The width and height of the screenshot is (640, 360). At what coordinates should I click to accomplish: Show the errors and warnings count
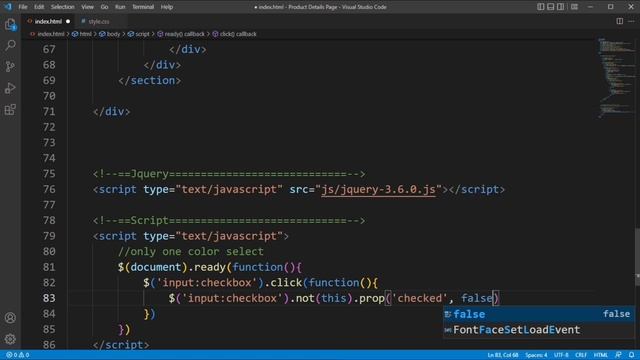click(x=18, y=355)
